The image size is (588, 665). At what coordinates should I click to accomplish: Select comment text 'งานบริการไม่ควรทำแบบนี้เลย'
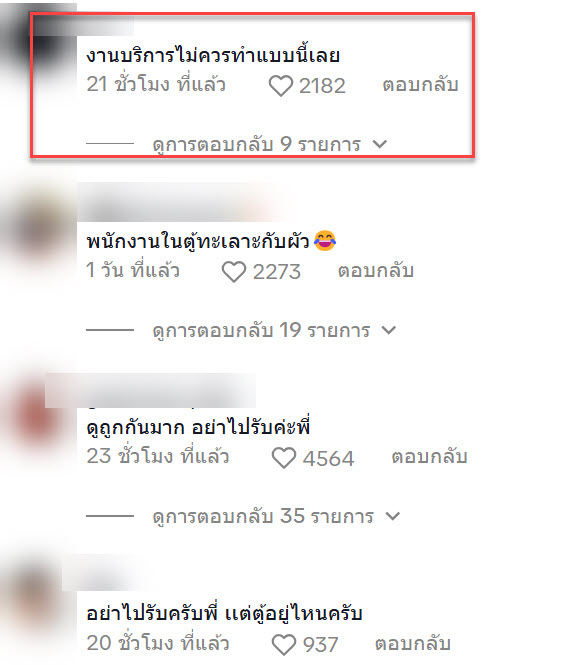tap(213, 56)
